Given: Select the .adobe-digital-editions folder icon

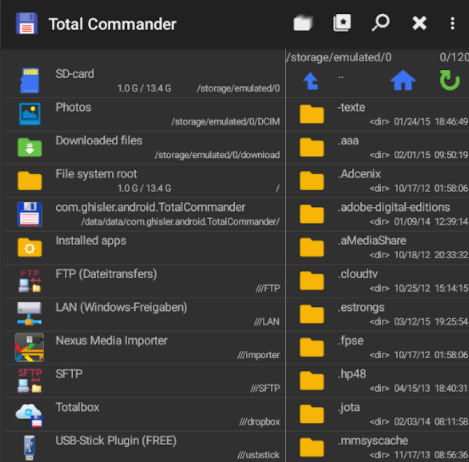Looking at the screenshot, I should [x=312, y=214].
